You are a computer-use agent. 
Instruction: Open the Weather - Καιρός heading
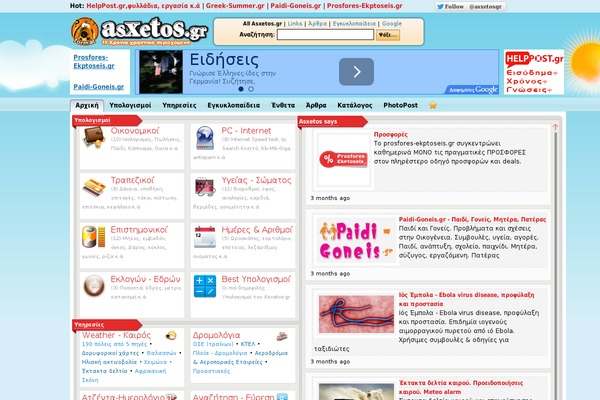[116, 335]
